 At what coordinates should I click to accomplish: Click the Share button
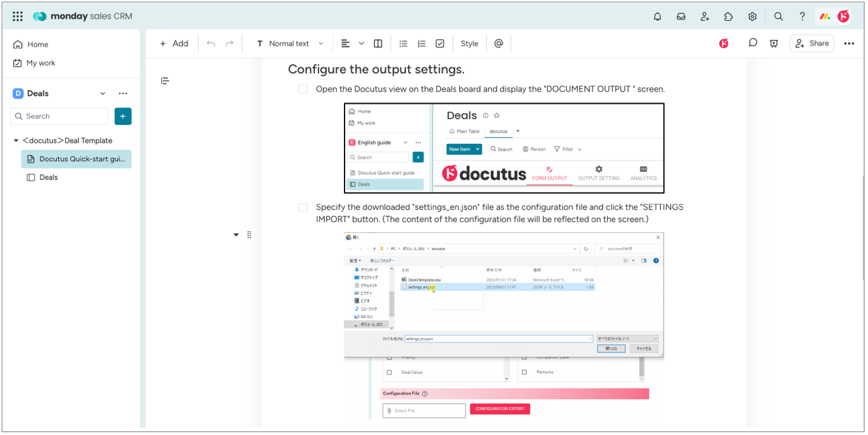point(812,43)
